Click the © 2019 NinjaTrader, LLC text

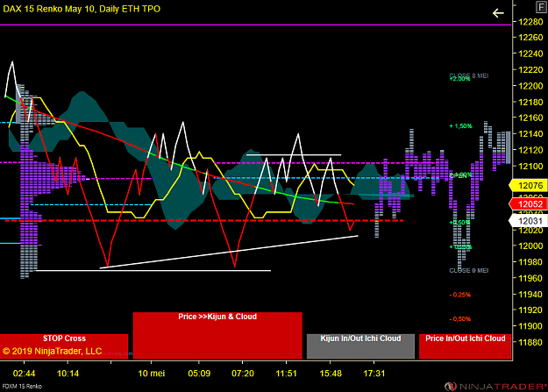[52, 351]
